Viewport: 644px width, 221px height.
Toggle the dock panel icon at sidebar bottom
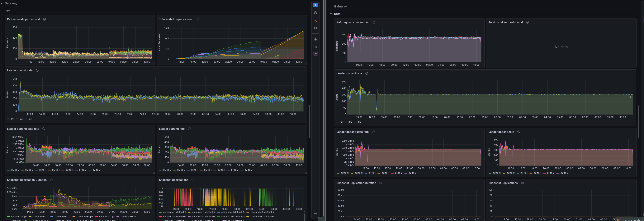click(x=315, y=215)
